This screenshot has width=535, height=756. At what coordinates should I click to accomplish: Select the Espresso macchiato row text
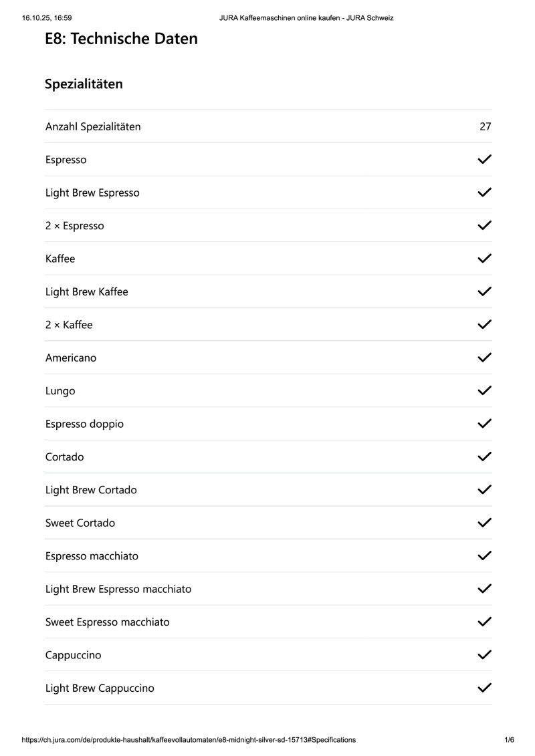coord(92,556)
